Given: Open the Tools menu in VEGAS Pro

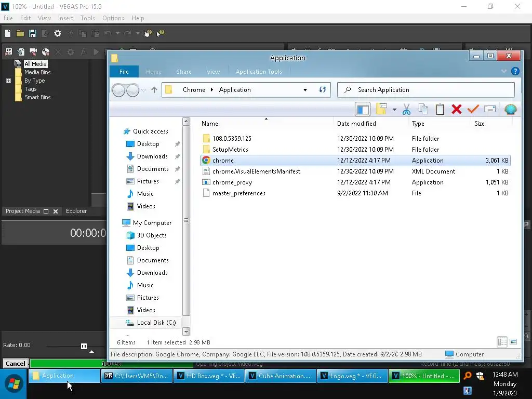Looking at the screenshot, I should click(x=87, y=18).
